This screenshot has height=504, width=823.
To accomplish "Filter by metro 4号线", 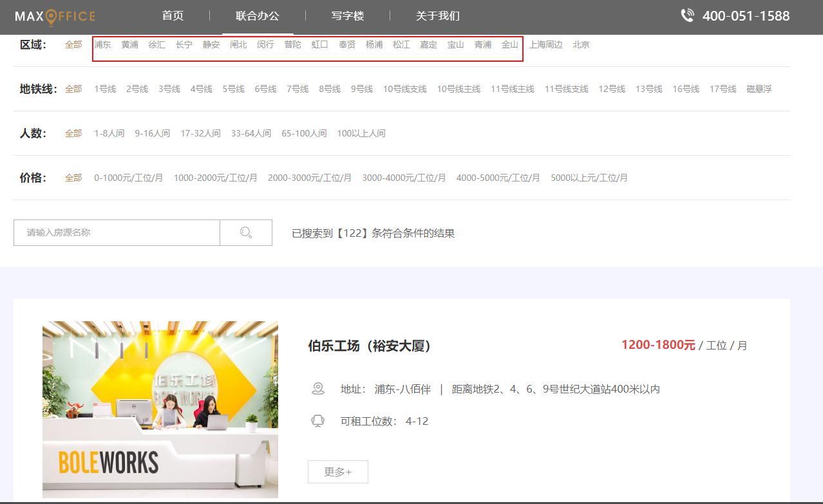I will point(202,89).
